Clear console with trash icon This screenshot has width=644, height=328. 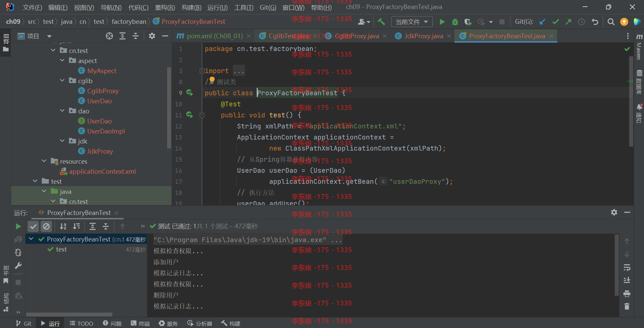pyautogui.click(x=627, y=306)
